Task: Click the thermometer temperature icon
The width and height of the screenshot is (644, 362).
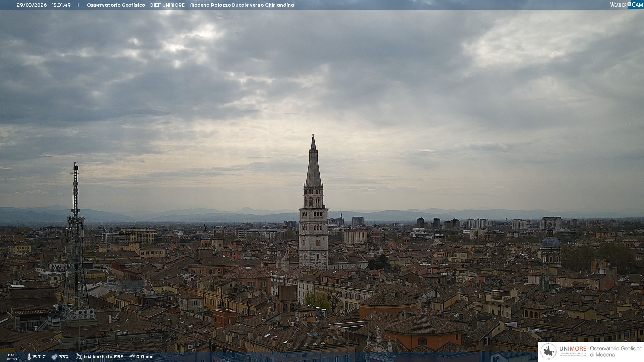Action: click(29, 357)
